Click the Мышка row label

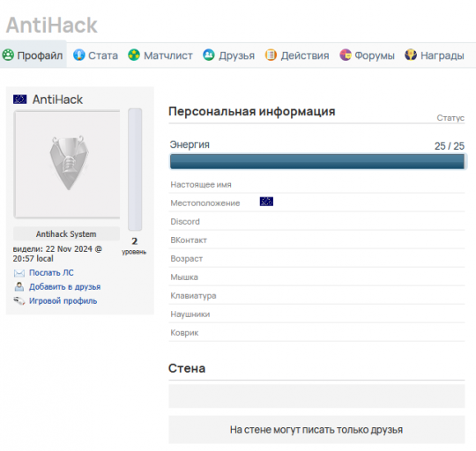[184, 277]
